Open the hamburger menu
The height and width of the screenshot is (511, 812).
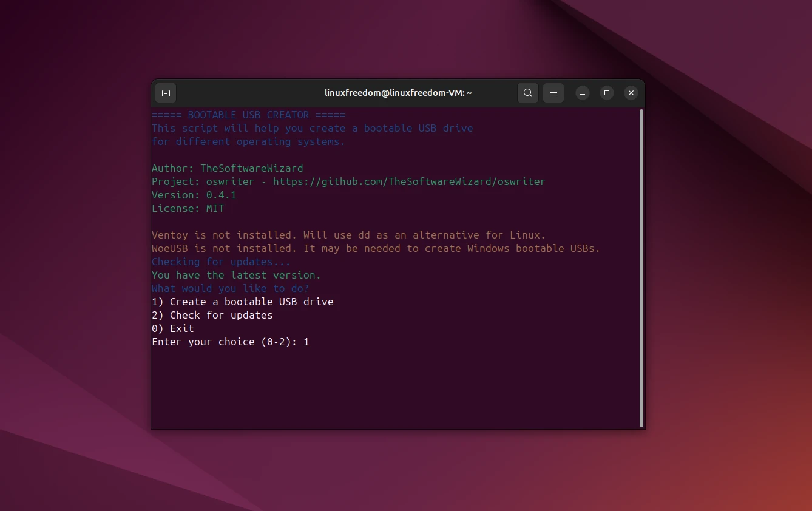tap(553, 93)
